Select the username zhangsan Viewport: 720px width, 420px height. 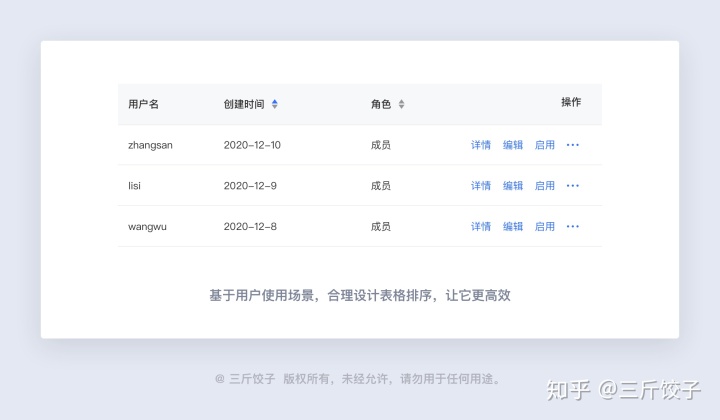coord(150,145)
